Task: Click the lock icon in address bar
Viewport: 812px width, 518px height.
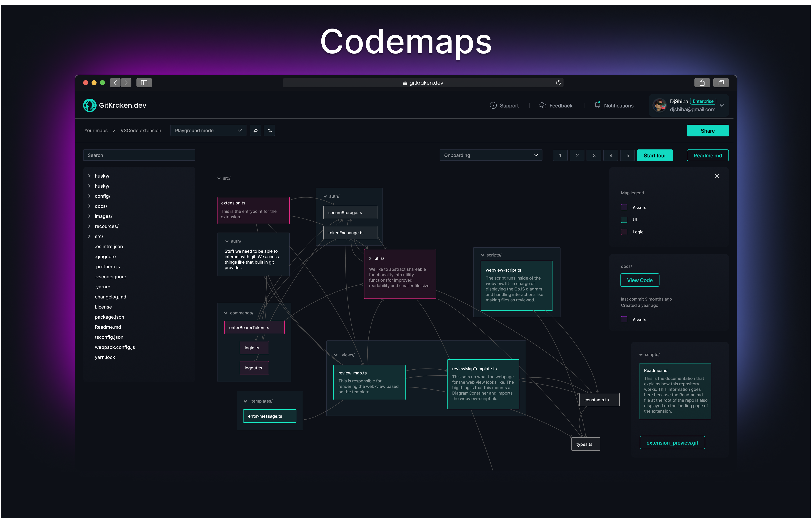Action: pos(405,83)
